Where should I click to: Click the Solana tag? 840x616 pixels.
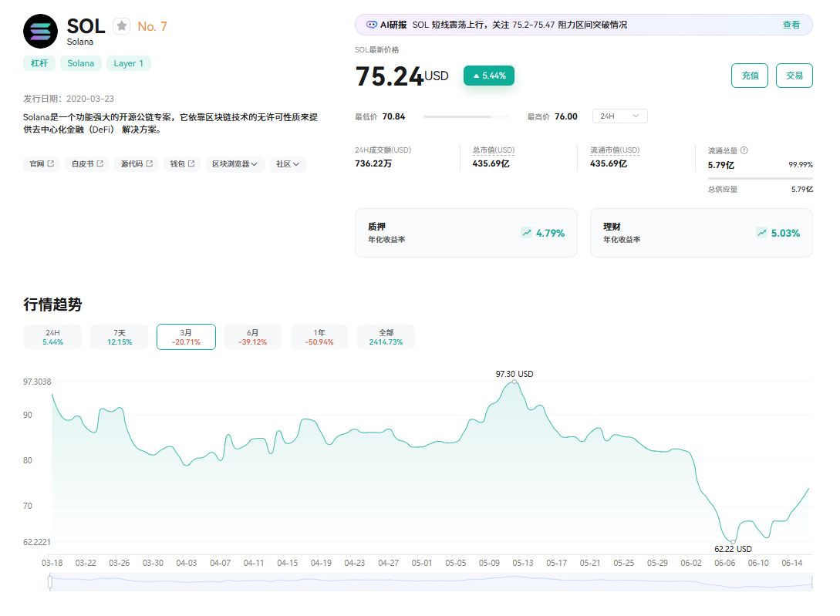tap(81, 63)
